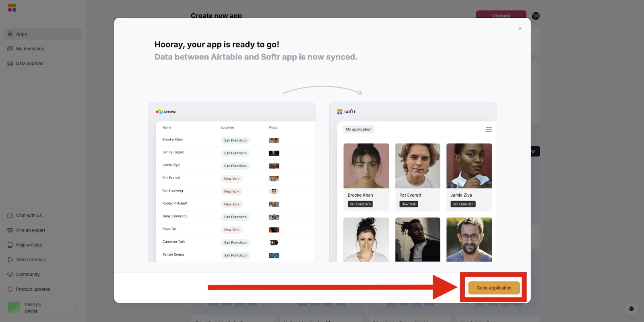Click Dany Conorado row name
This screenshot has width=644, height=322.
(x=175, y=216)
